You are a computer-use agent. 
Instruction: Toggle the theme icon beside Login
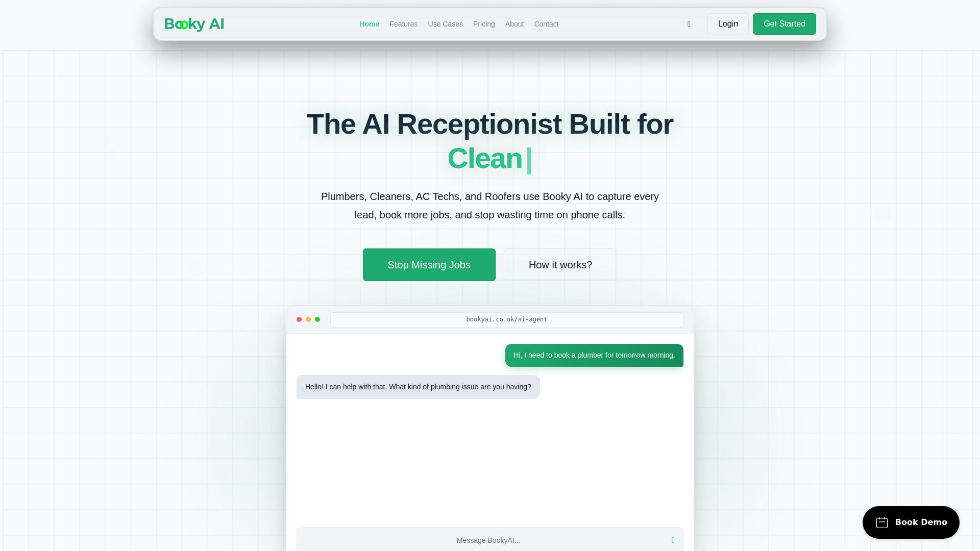click(689, 24)
